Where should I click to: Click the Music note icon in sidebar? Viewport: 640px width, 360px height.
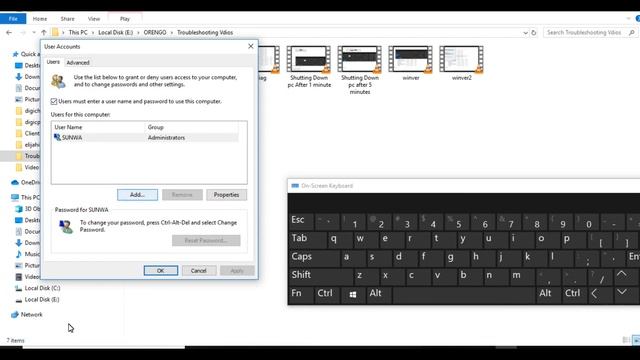click(x=19, y=254)
